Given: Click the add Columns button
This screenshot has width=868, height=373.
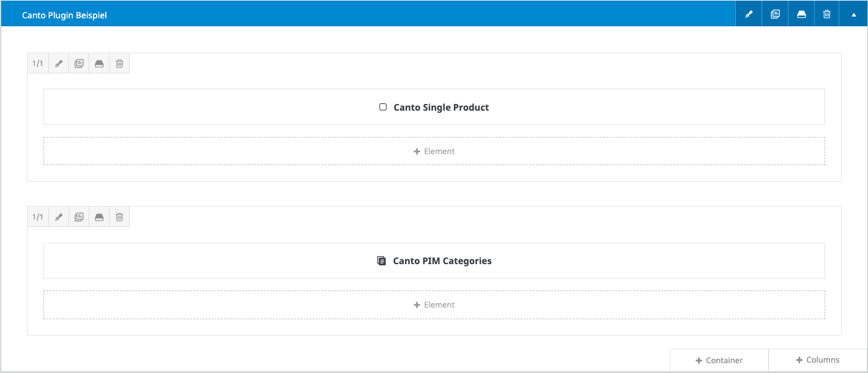Looking at the screenshot, I should (817, 360).
